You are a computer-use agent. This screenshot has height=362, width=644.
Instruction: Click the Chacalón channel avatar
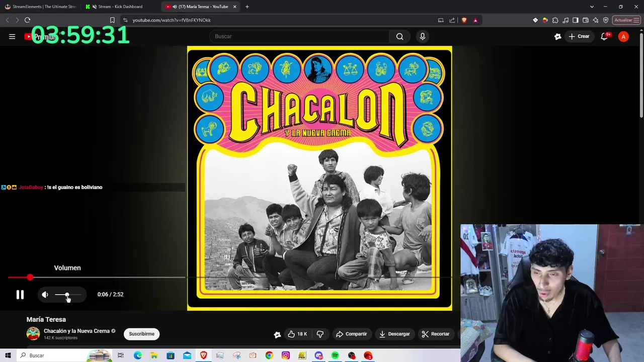pyautogui.click(x=33, y=334)
